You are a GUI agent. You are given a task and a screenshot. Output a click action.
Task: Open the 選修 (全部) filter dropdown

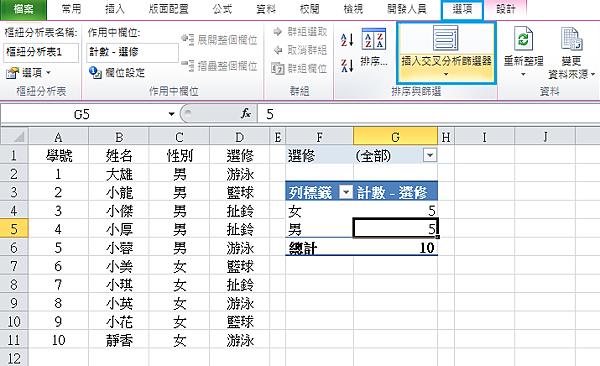430,155
